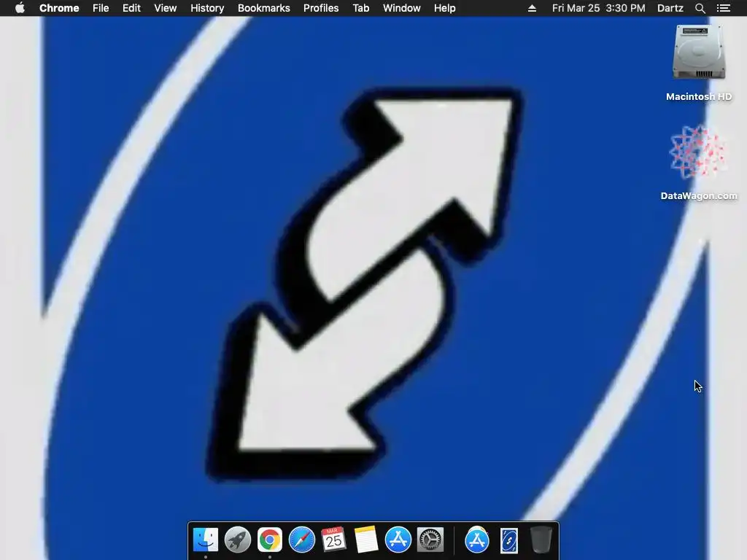Click the DataWagon.com label text

699,195
